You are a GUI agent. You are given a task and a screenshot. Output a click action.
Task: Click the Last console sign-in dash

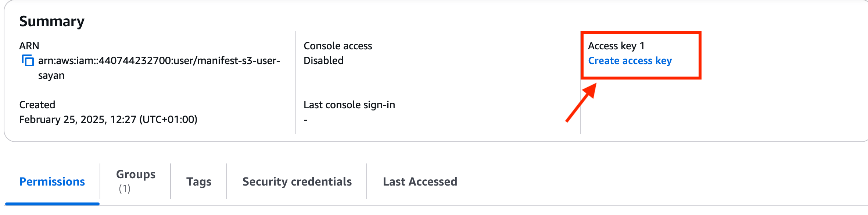tap(305, 119)
